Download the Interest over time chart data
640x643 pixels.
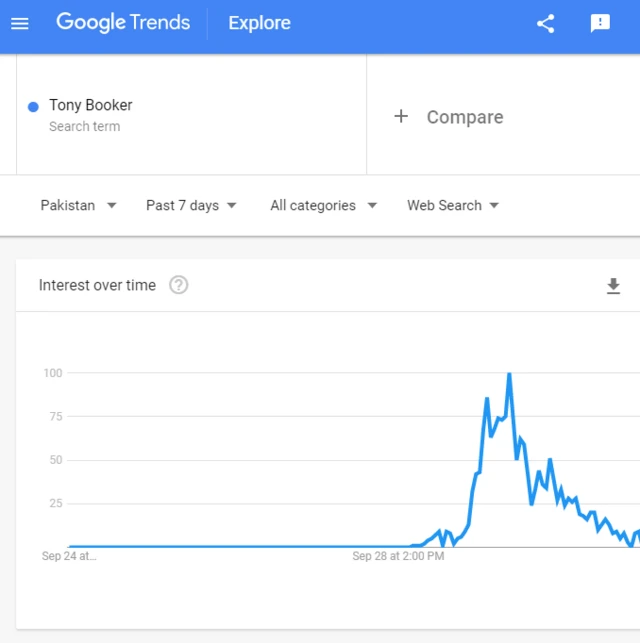pos(613,286)
